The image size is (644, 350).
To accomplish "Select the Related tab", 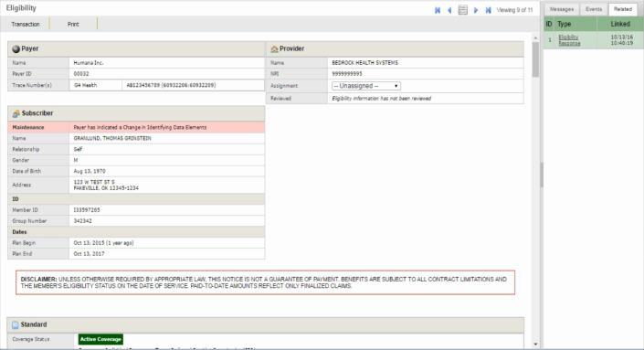I will point(623,9).
